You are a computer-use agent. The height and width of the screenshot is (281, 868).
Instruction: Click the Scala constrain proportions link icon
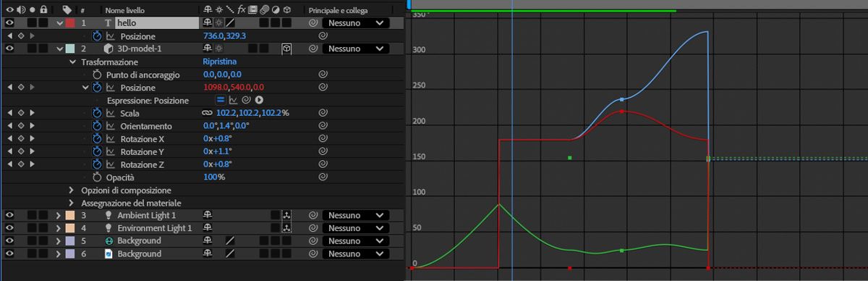click(x=207, y=113)
